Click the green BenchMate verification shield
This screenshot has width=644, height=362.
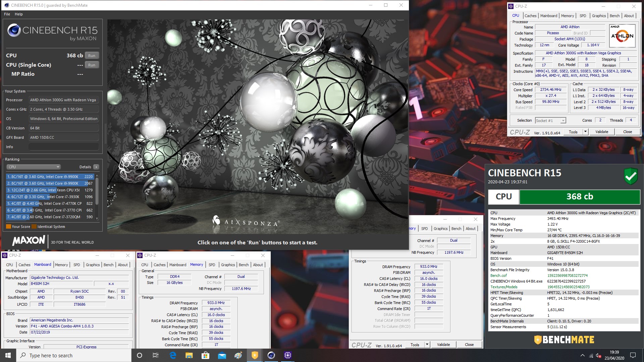(x=631, y=176)
